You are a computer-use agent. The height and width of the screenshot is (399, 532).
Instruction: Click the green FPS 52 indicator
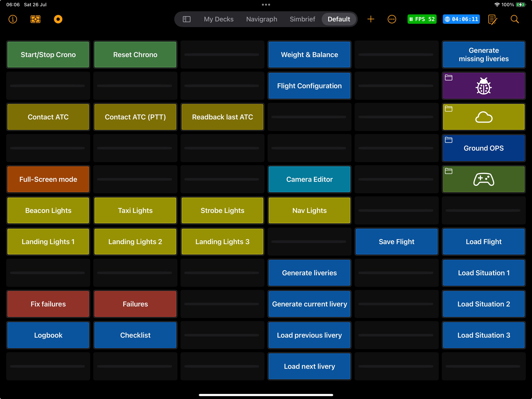(422, 19)
